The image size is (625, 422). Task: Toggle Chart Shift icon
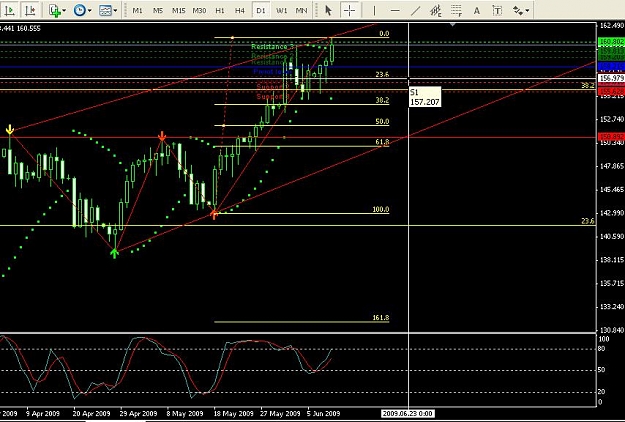click(30, 10)
